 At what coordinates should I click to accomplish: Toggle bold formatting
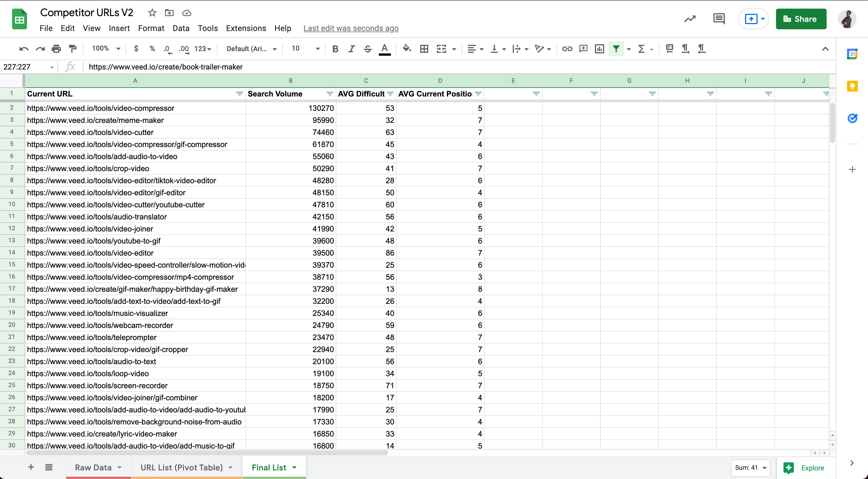coord(335,49)
